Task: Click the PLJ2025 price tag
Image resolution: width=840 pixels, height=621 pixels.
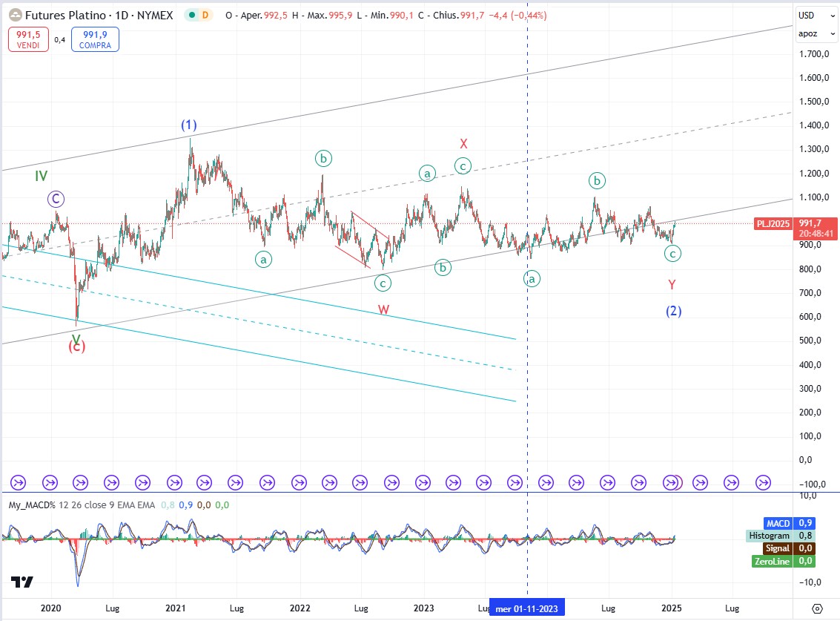Action: point(773,223)
